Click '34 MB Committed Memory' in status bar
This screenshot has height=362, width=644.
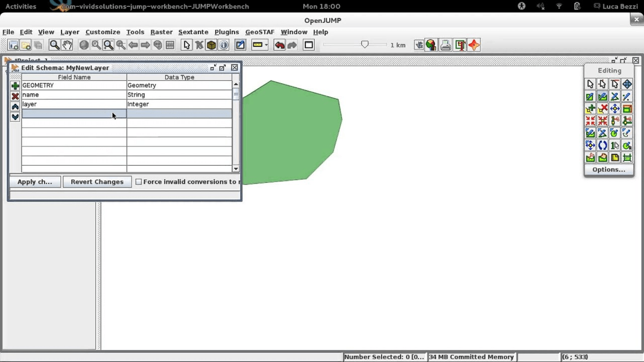pos(471,357)
